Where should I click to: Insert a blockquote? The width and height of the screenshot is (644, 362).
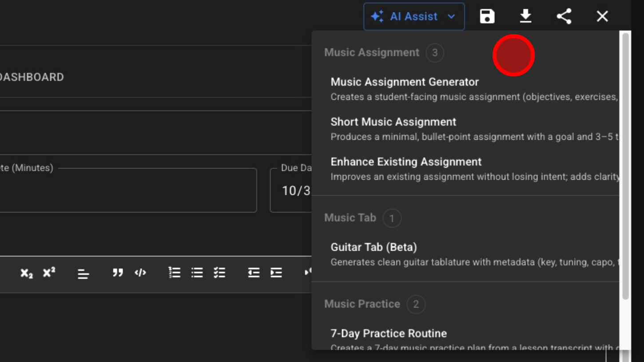pos(118,272)
